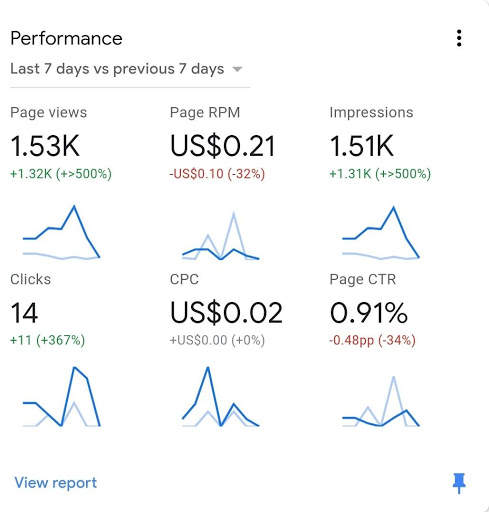This screenshot has height=512, width=489.
Task: Click the Page CTR sparkline chart
Action: (x=381, y=401)
